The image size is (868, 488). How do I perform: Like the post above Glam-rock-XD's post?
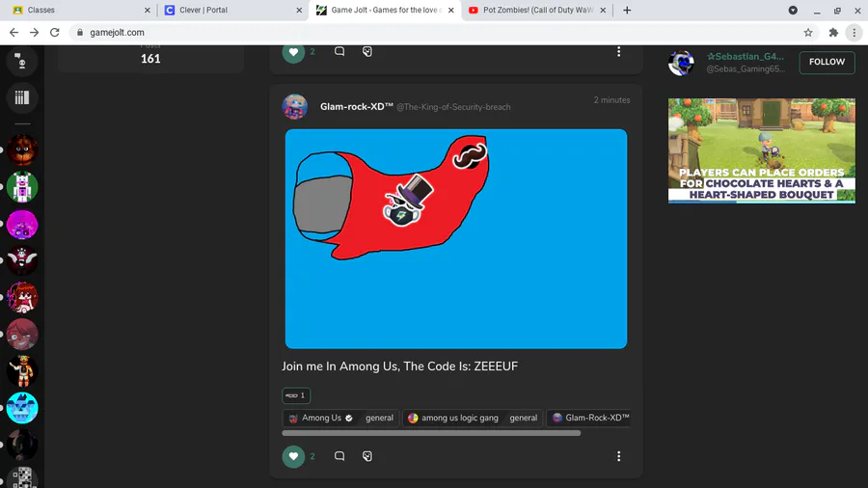coord(293,52)
